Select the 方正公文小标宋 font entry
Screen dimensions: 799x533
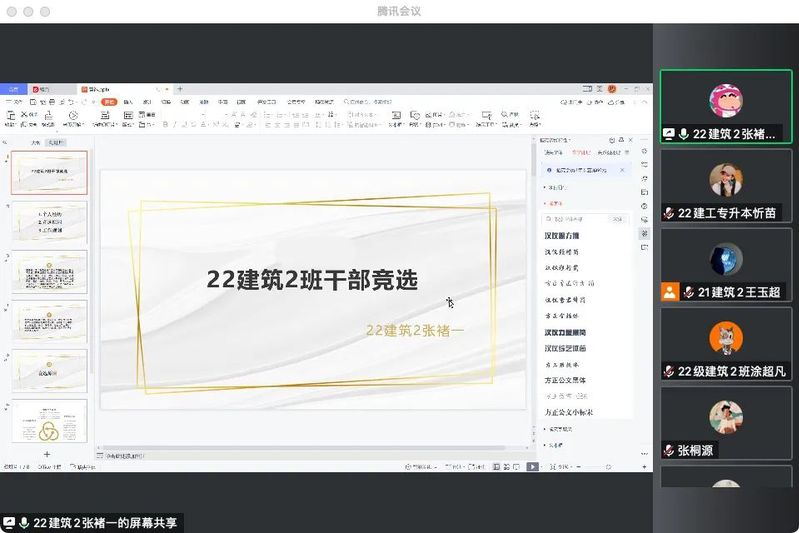[x=569, y=412]
